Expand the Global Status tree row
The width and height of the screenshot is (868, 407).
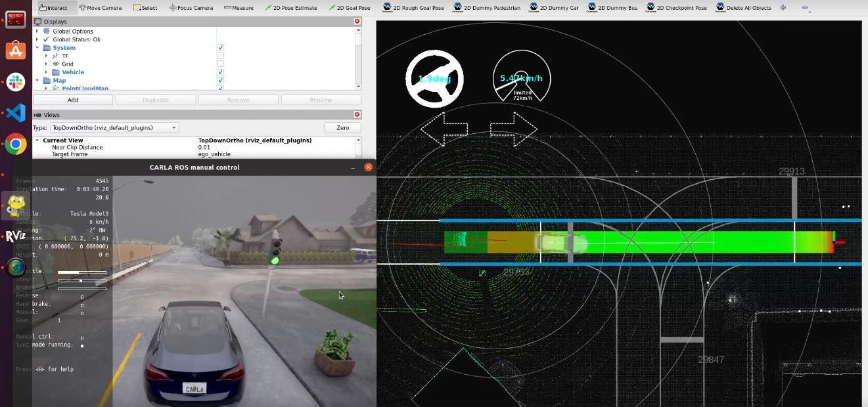coord(37,39)
